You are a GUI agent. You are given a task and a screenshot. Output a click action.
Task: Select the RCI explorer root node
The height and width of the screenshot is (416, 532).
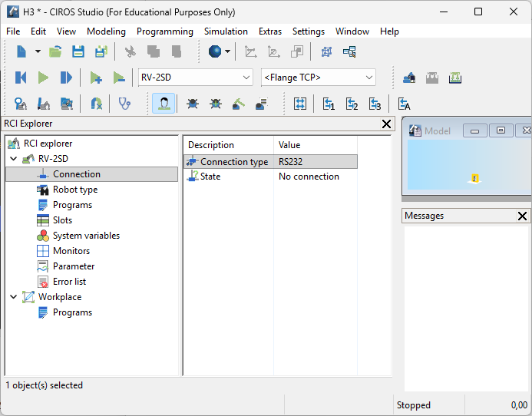tap(48, 144)
